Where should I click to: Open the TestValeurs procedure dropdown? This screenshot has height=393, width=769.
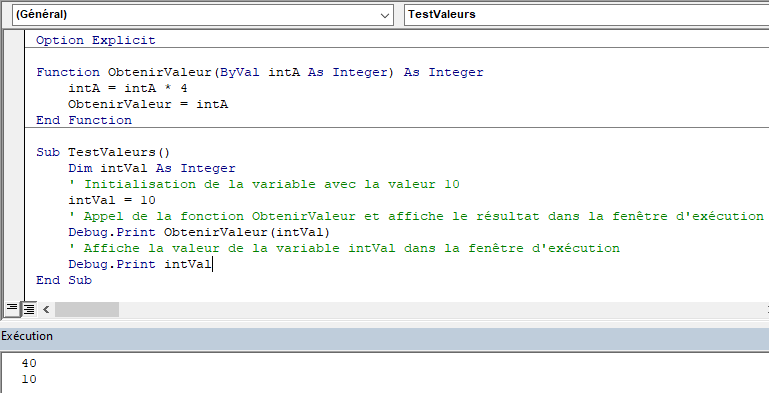coord(587,15)
